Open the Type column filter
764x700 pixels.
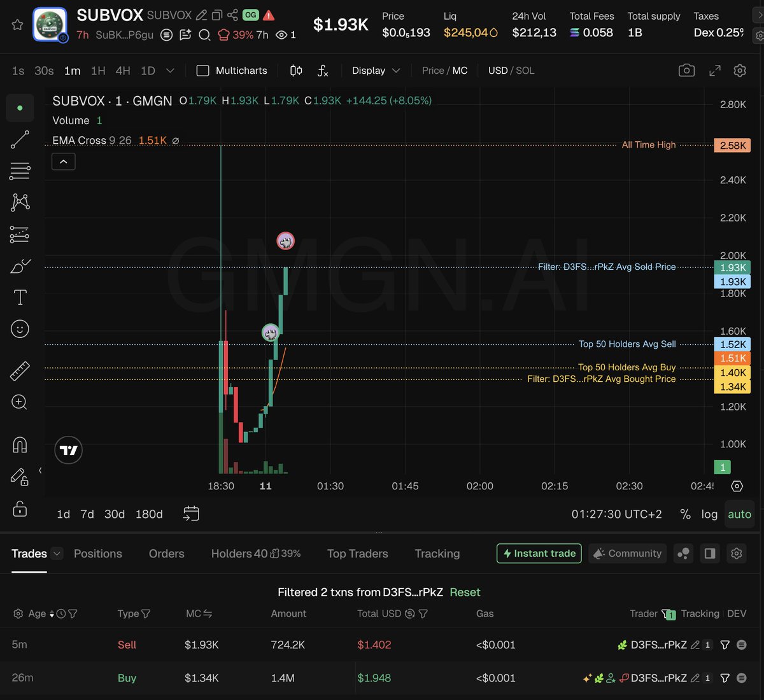(146, 613)
